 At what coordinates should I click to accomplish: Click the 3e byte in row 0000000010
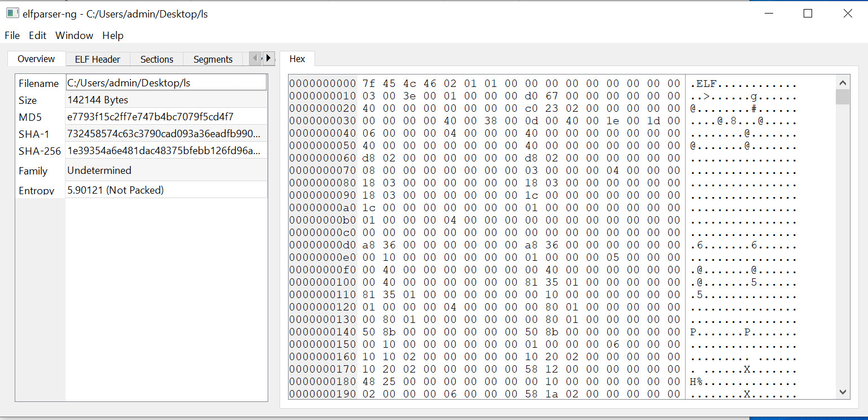coord(409,96)
